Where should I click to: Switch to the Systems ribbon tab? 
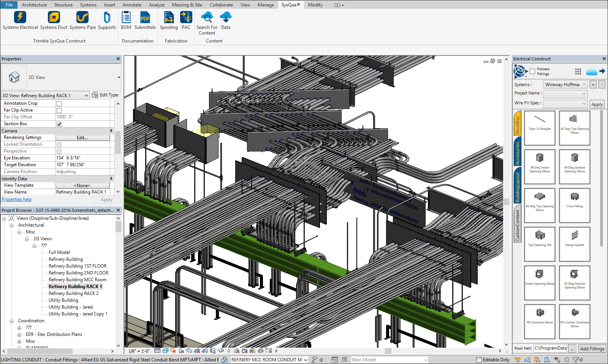[88, 5]
